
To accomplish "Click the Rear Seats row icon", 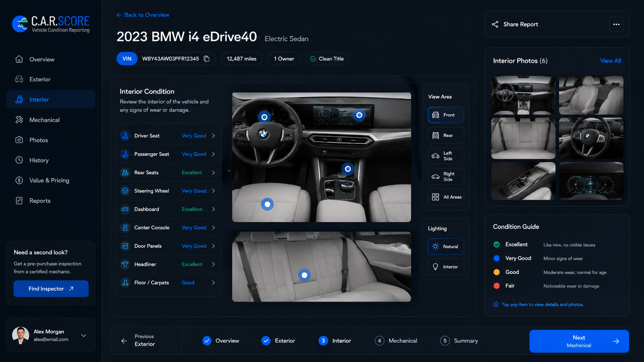I will 125,173.
